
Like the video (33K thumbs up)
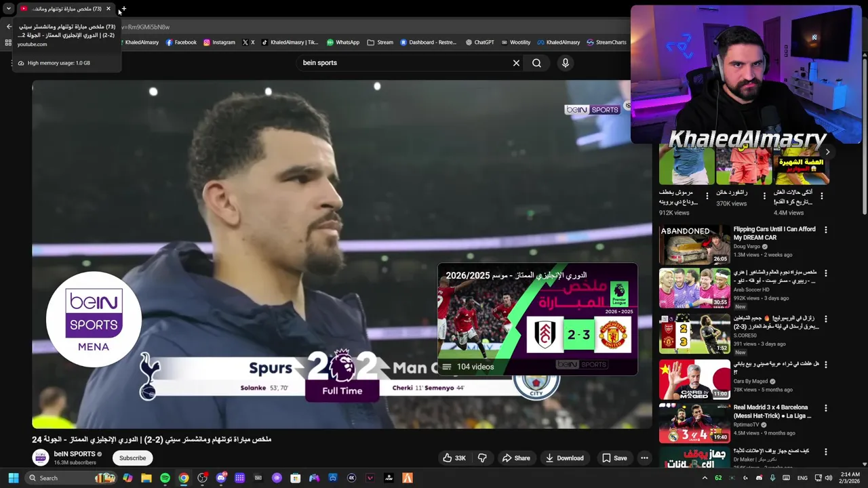pos(454,458)
